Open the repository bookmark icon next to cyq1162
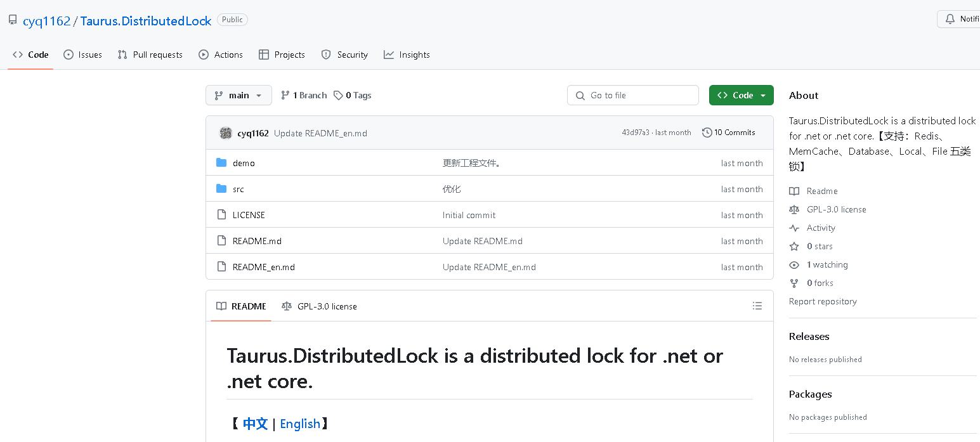 [11, 20]
